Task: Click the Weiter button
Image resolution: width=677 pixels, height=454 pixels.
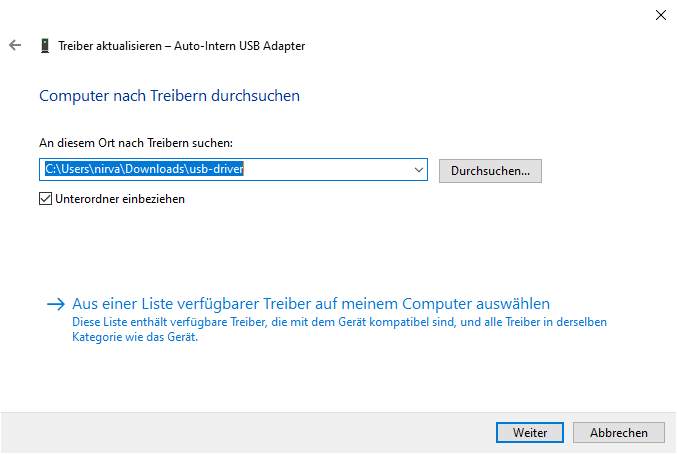Action: 530,433
